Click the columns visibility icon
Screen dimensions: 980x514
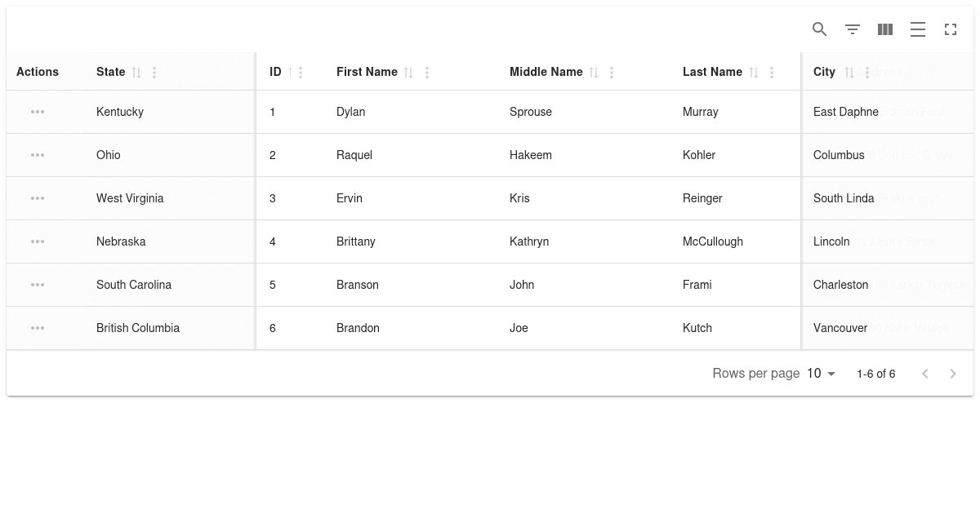[x=885, y=29]
